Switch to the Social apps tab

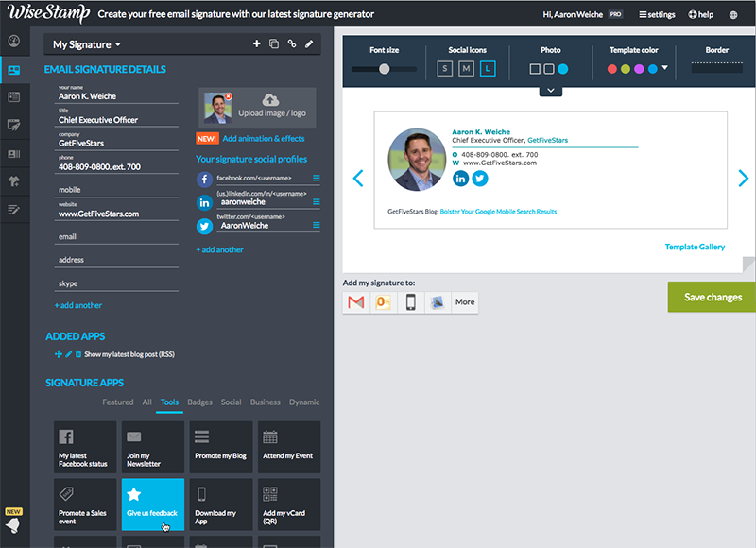[231, 402]
